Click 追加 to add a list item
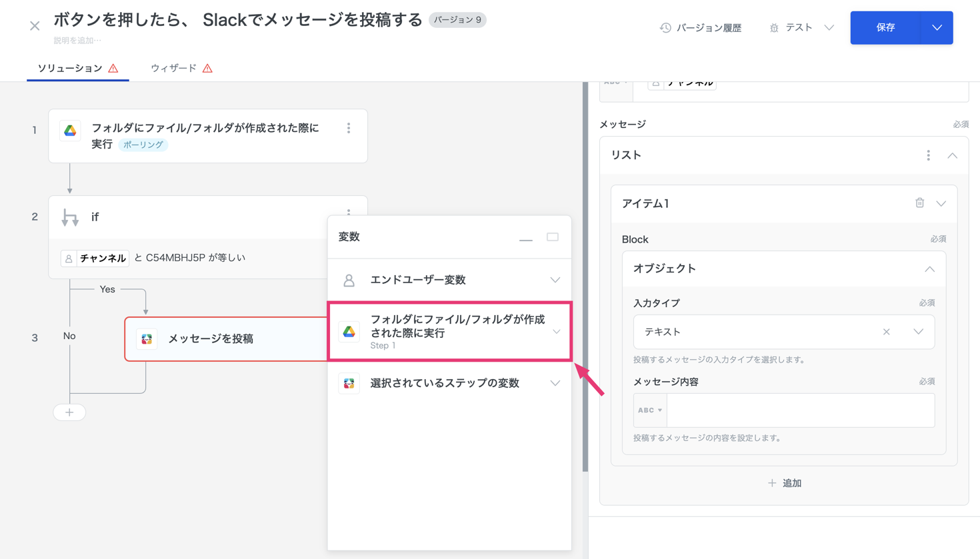980x559 pixels. coord(784,483)
